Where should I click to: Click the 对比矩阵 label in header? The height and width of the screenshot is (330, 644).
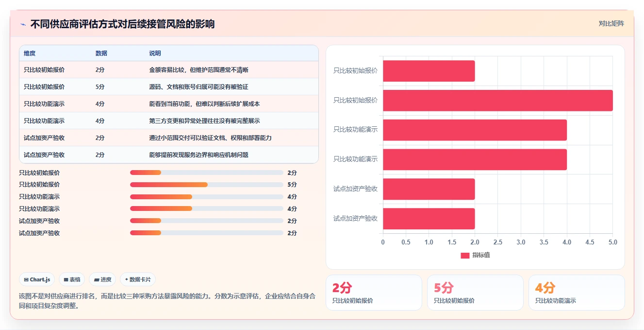click(x=611, y=23)
